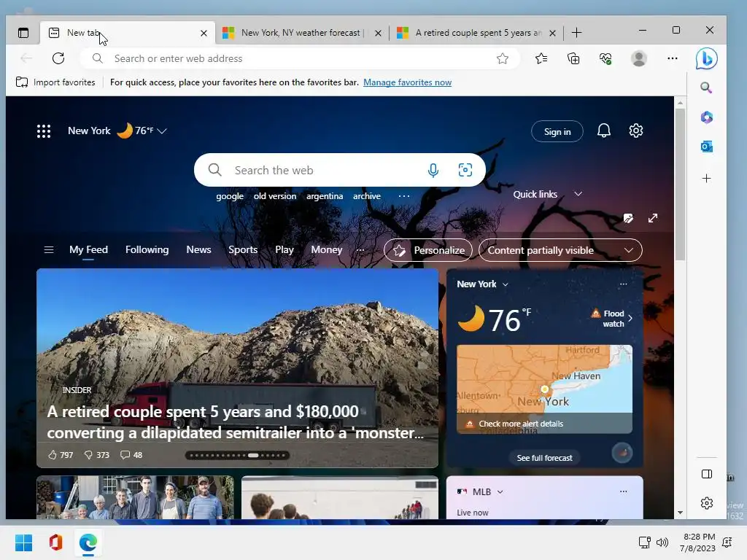Screen dimensions: 747x560
Task: Show more suggested searches ellipsis
Action: (404, 196)
